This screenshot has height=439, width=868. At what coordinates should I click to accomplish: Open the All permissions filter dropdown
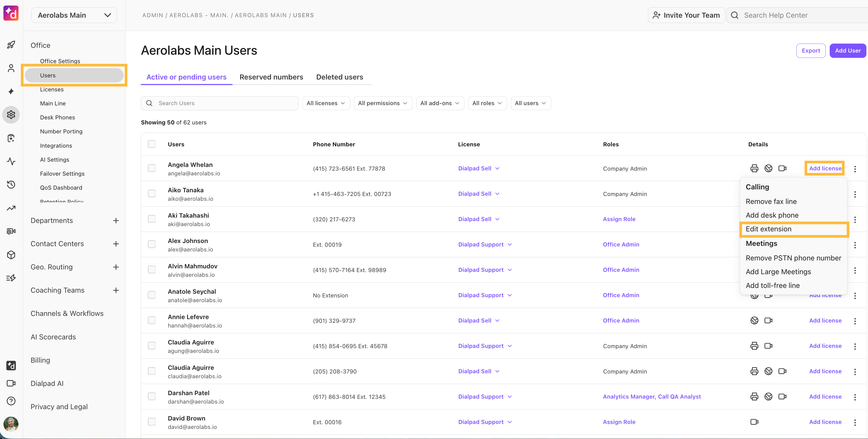pyautogui.click(x=383, y=103)
